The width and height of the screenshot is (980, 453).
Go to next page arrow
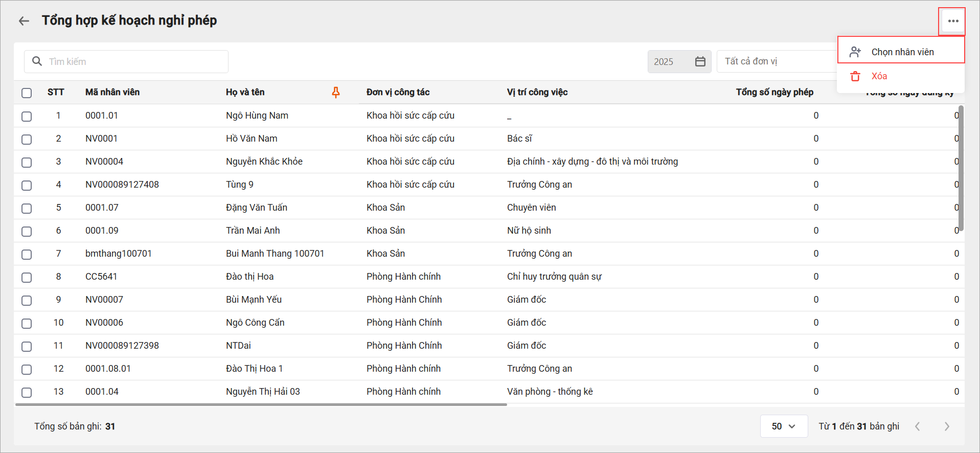coord(946,426)
